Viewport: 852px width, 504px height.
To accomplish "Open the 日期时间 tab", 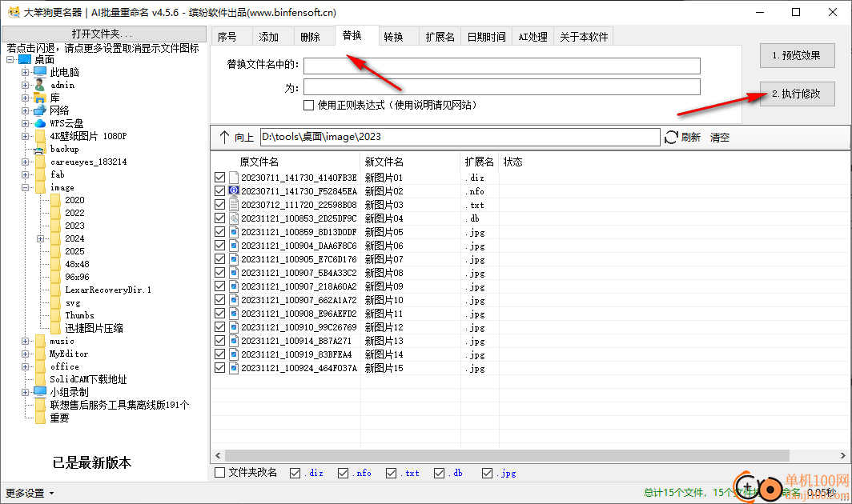I will tap(486, 36).
